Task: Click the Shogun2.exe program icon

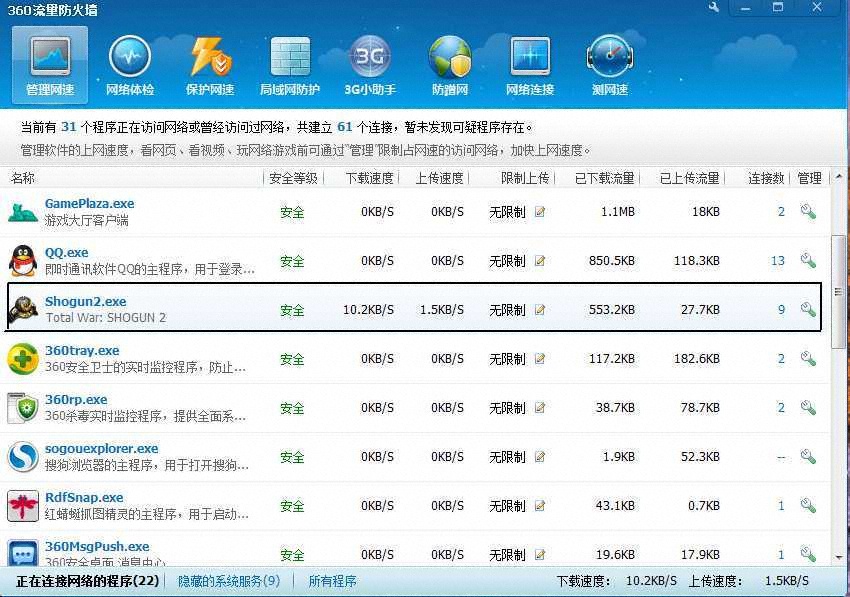Action: pyautogui.click(x=23, y=310)
